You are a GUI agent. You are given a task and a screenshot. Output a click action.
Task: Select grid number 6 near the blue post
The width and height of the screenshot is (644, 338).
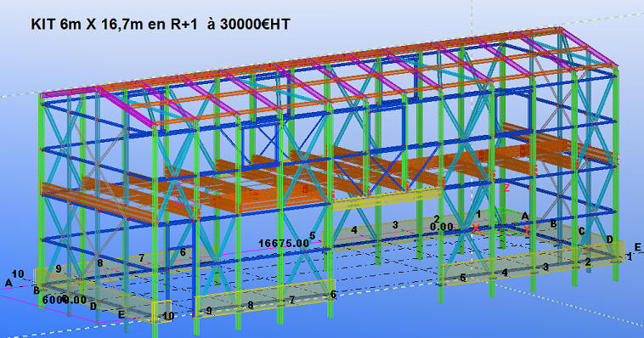183,251
